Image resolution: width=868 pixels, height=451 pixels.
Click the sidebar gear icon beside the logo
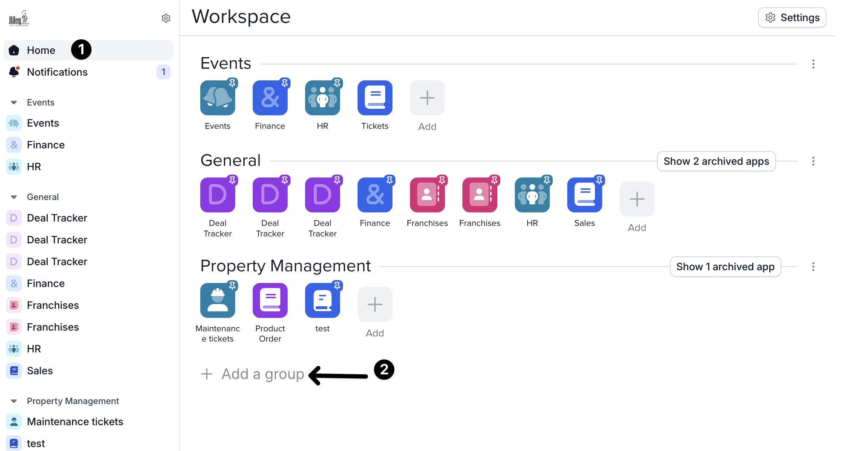(x=166, y=18)
